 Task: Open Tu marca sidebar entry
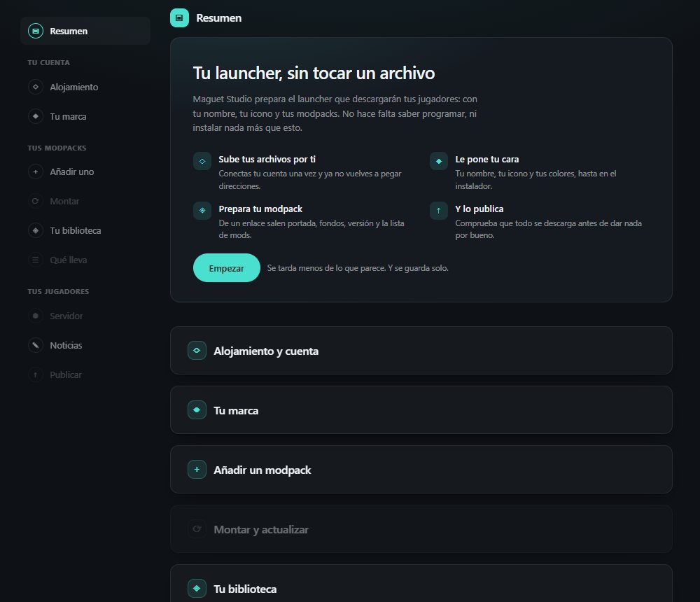(85, 116)
